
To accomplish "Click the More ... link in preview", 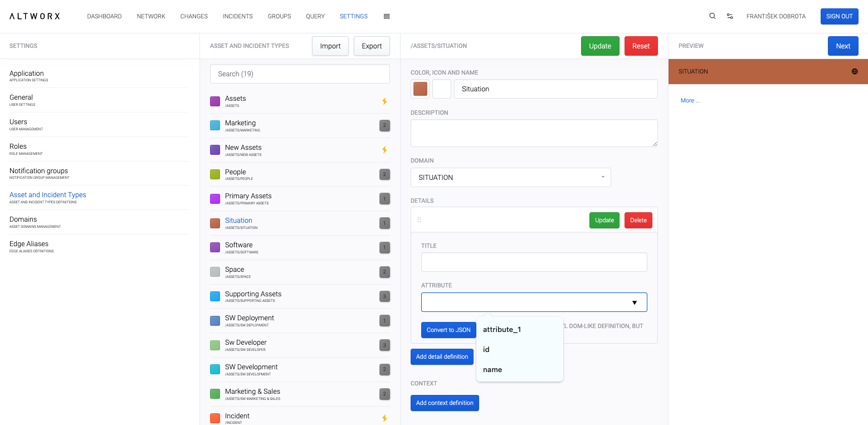I will pos(690,101).
